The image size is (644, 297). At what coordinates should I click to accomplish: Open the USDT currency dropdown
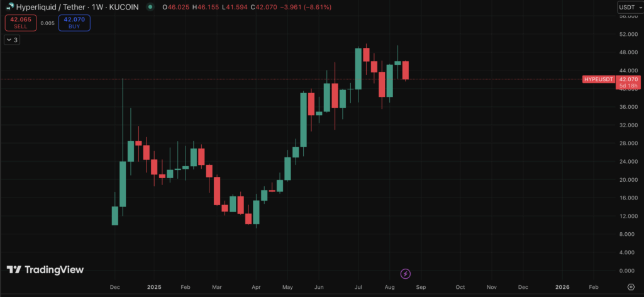pyautogui.click(x=630, y=7)
